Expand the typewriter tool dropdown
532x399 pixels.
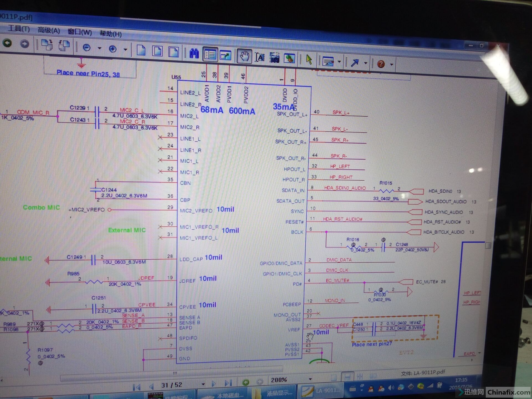coord(339,62)
